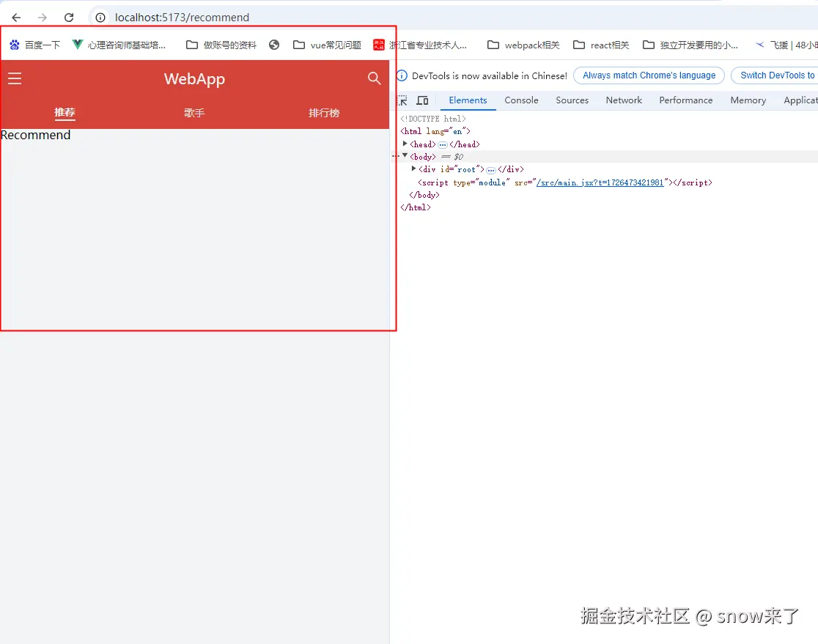Click the Recommend page text

(x=35, y=135)
